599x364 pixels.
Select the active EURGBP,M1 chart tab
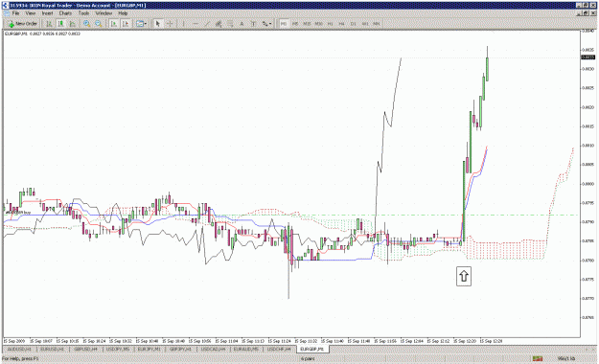(312, 349)
